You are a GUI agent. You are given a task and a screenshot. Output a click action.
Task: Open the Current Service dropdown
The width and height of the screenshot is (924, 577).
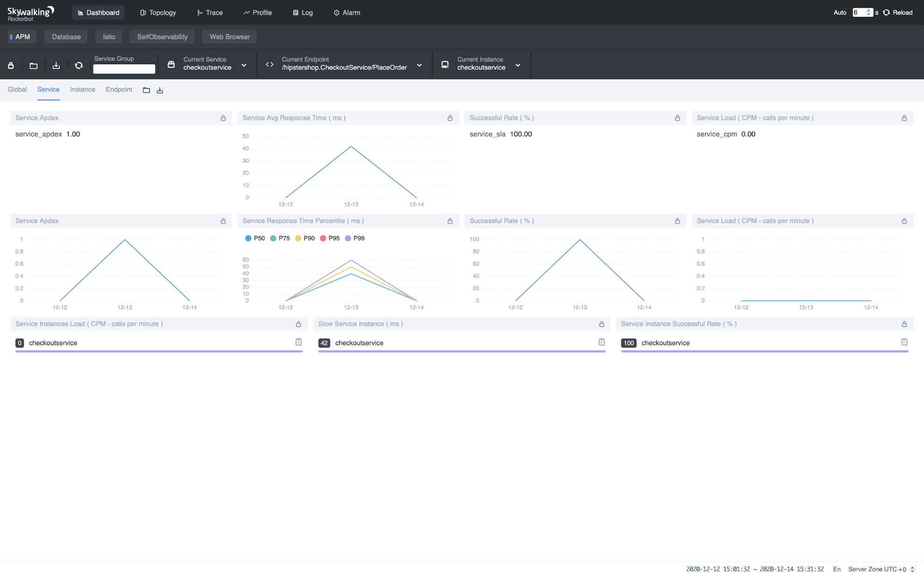[x=244, y=65]
